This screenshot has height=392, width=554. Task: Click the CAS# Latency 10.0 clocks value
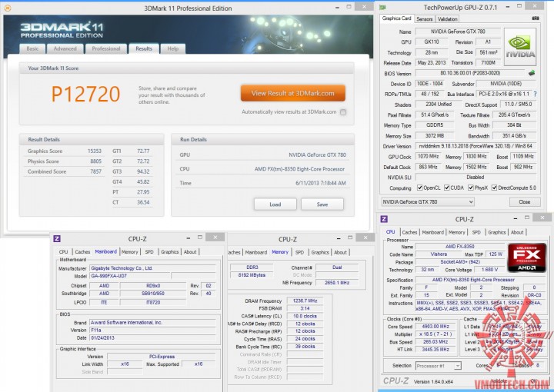(305, 316)
